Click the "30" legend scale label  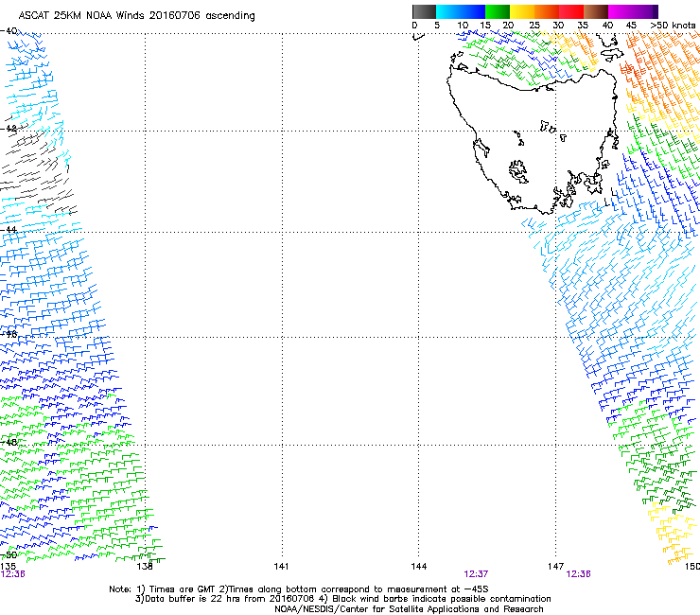point(558,26)
